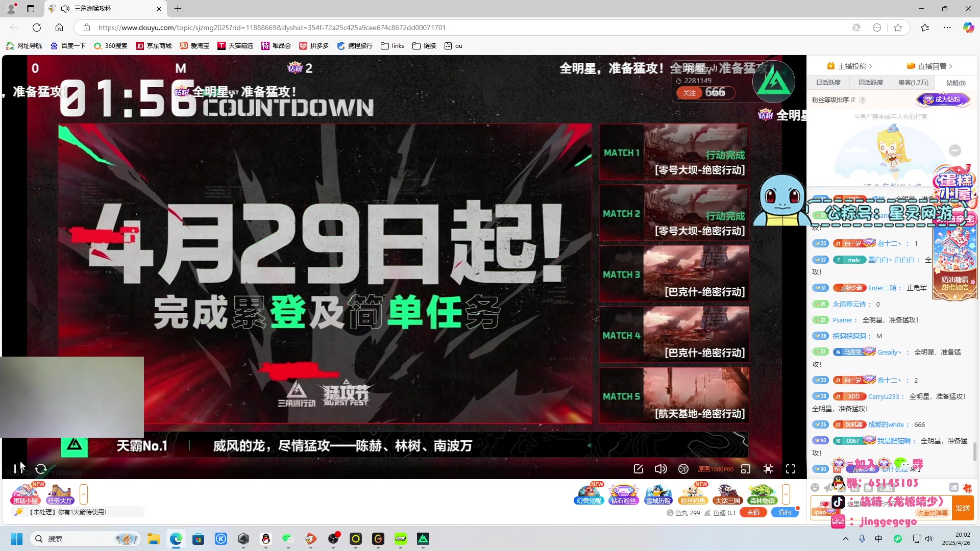Open the 任务大厅 task hall icon
Screen dimensions: 980x551
click(60, 494)
